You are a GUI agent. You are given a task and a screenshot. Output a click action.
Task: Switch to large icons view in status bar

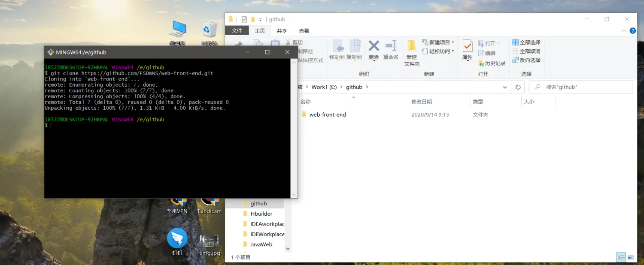(x=631, y=257)
